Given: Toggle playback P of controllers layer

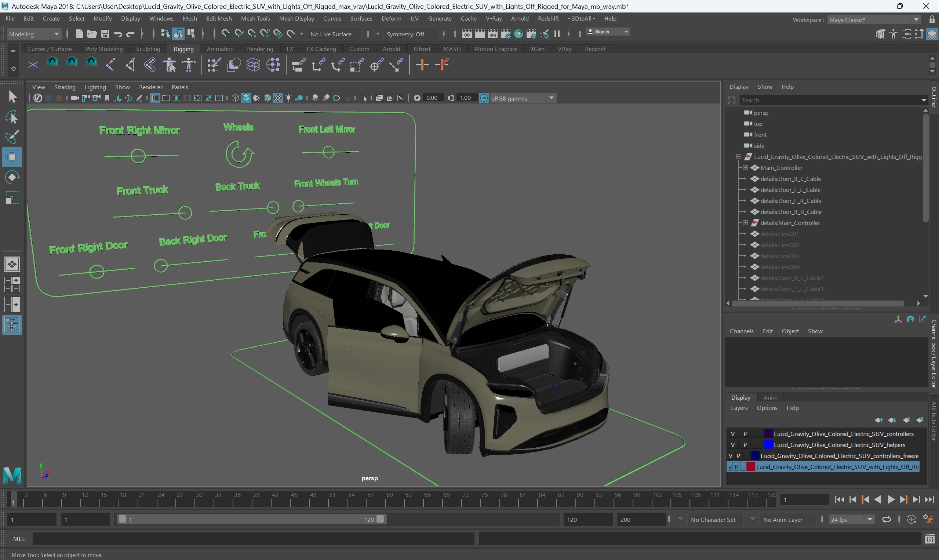Looking at the screenshot, I should point(745,434).
